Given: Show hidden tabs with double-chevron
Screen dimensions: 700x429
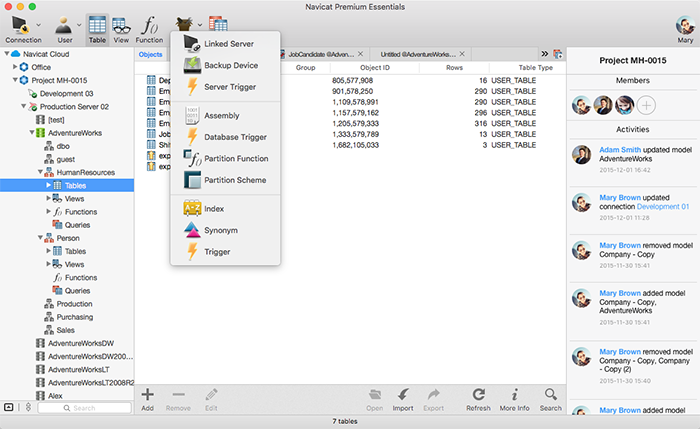Looking at the screenshot, I should (545, 54).
